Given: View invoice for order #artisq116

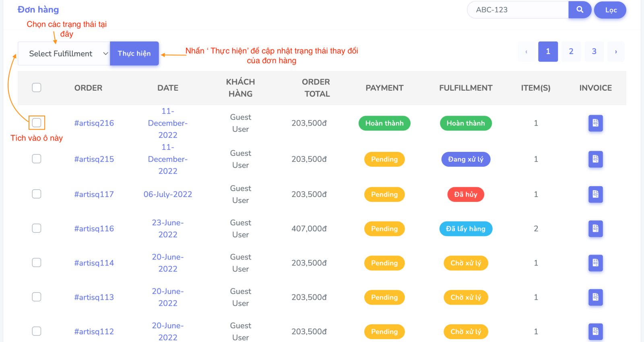Looking at the screenshot, I should 595,228.
